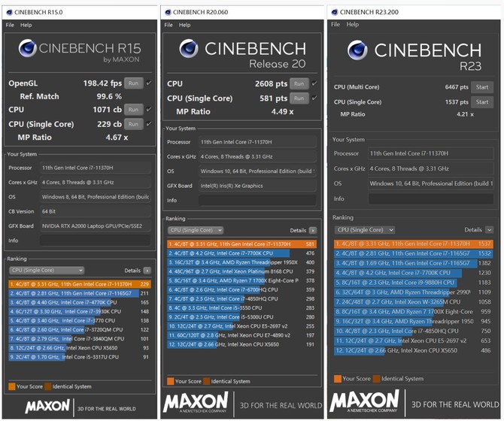Open the R20 ranking CPU (Single Core) dropdown

(194, 231)
